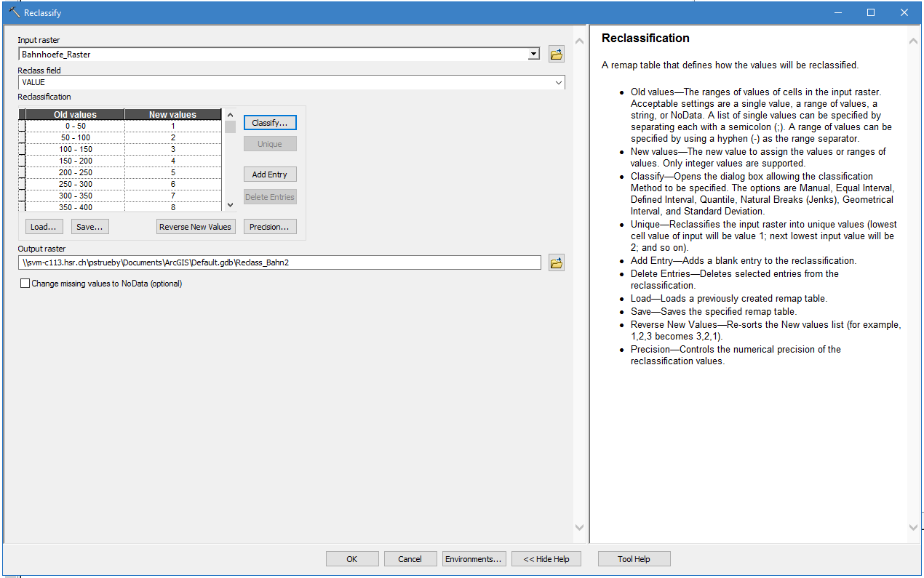Open Tool Help documentation
Viewport: 924px width, 578px height.
click(x=634, y=559)
